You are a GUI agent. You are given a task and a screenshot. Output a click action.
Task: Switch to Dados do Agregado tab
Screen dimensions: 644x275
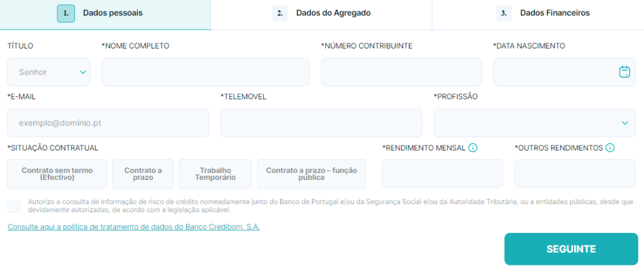(321, 13)
